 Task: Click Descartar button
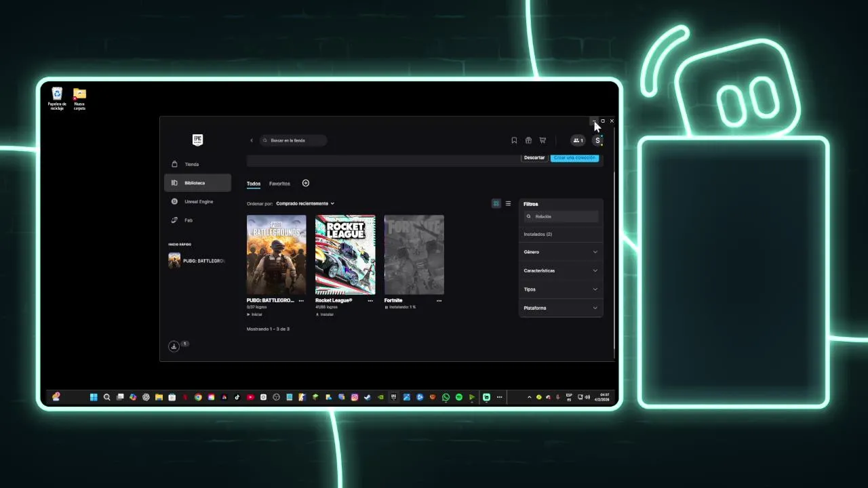coord(534,157)
